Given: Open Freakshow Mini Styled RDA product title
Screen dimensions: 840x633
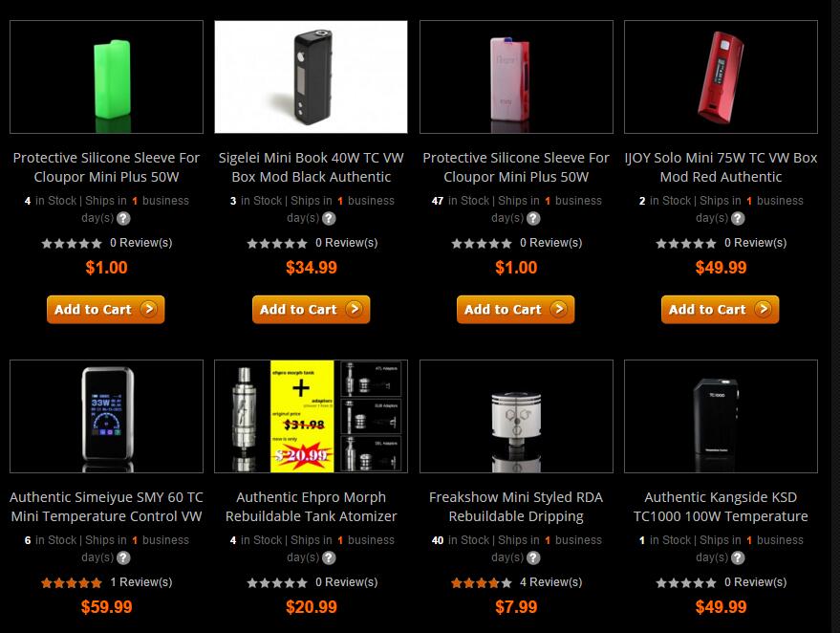Looking at the screenshot, I should (516, 507).
